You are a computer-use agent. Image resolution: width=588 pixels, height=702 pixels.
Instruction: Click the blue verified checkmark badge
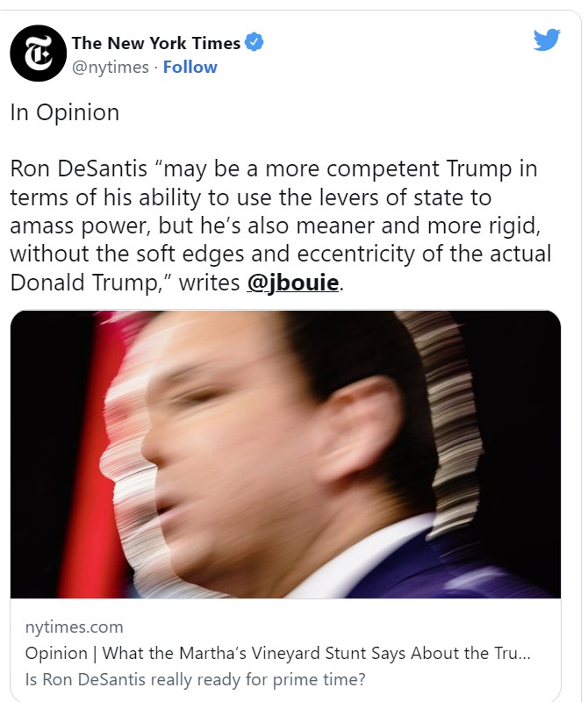point(255,42)
